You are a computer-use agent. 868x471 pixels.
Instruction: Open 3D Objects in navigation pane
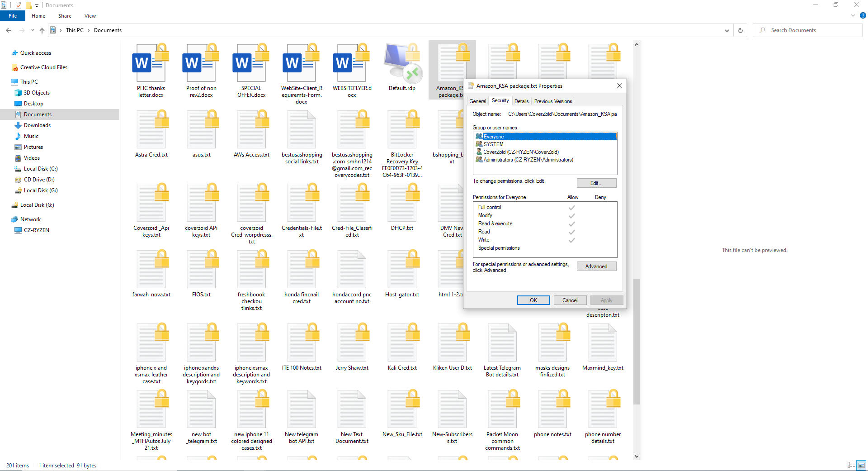[x=36, y=93]
